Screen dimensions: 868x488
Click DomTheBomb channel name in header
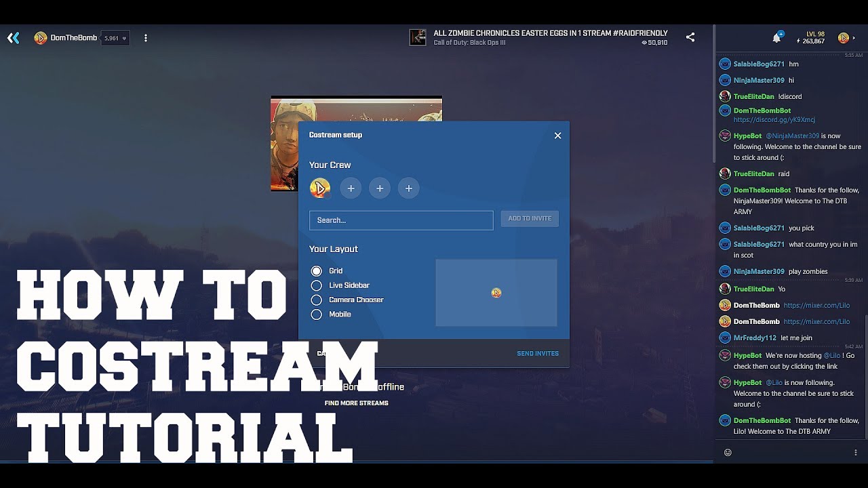[x=74, y=38]
